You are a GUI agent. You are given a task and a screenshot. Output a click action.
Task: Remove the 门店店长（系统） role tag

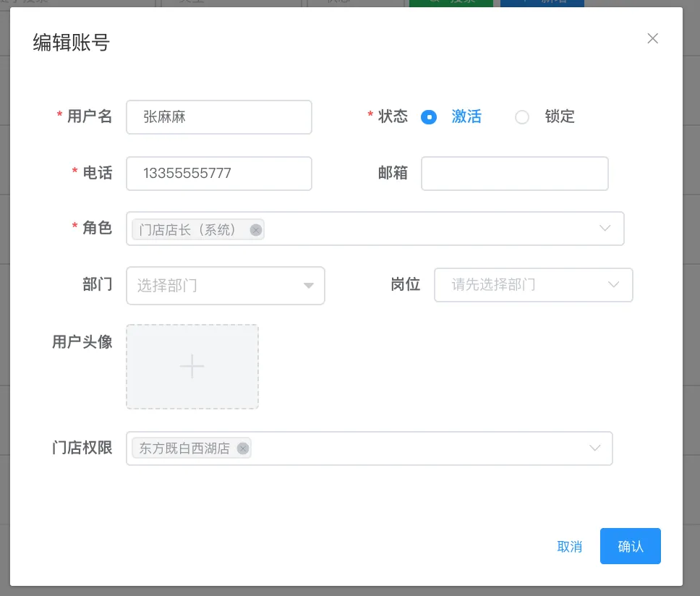(x=255, y=229)
